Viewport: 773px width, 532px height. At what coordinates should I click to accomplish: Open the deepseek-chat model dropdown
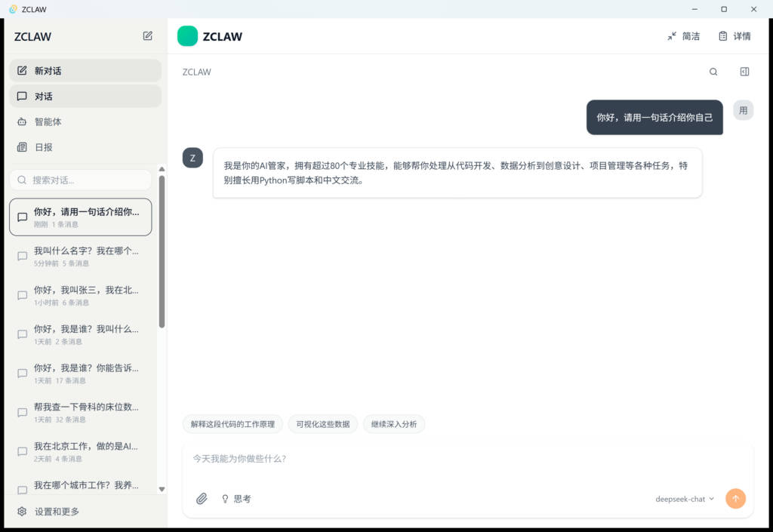coord(685,499)
